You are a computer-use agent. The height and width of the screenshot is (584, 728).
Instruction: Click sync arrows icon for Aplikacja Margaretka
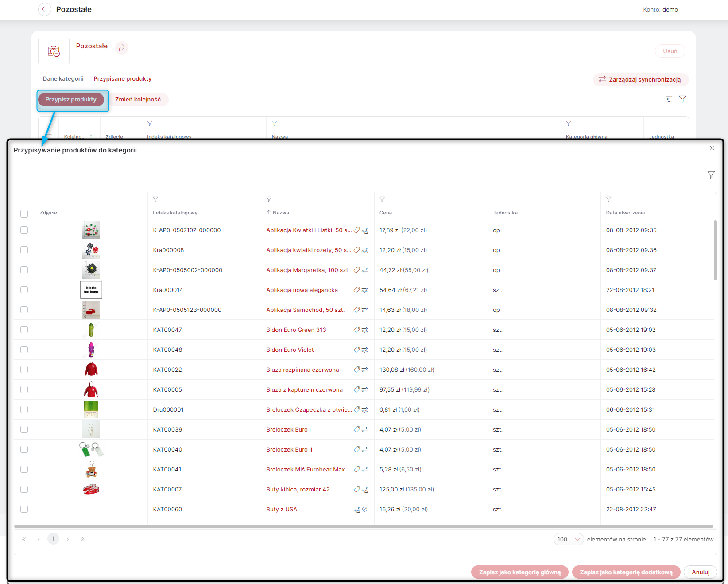[x=365, y=270]
